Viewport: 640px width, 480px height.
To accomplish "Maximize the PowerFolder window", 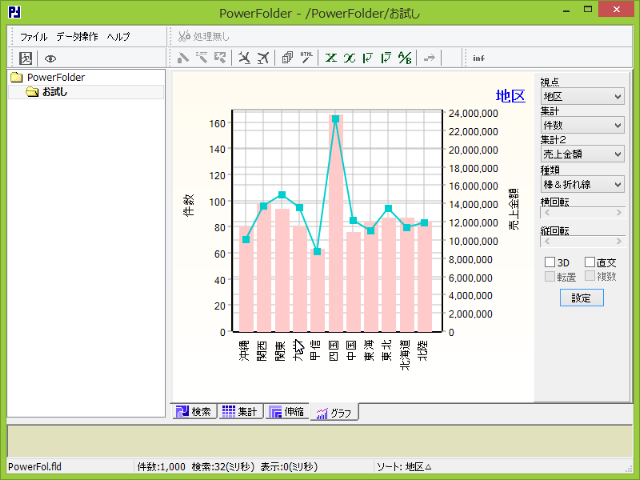I will coord(588,10).
